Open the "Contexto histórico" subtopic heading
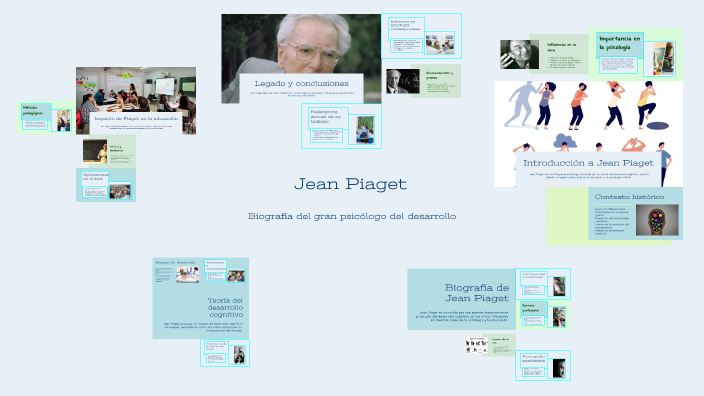Screen dimensions: 704x396 point(629,197)
